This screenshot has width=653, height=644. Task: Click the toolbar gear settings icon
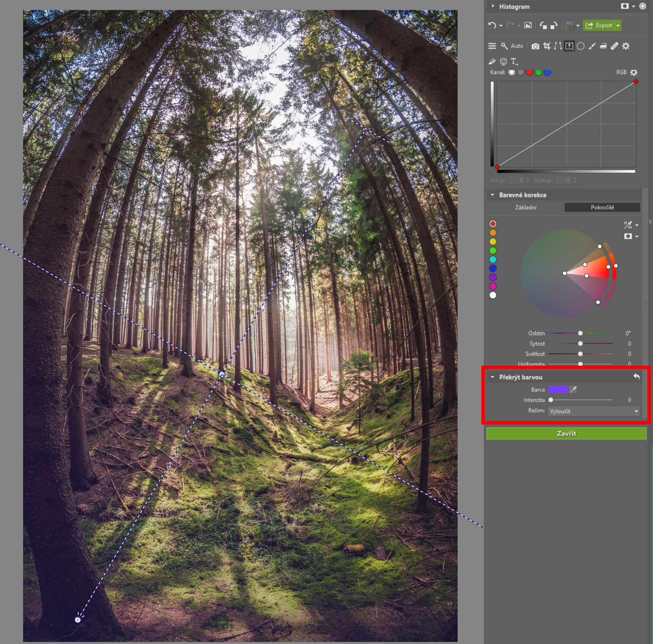(626, 46)
